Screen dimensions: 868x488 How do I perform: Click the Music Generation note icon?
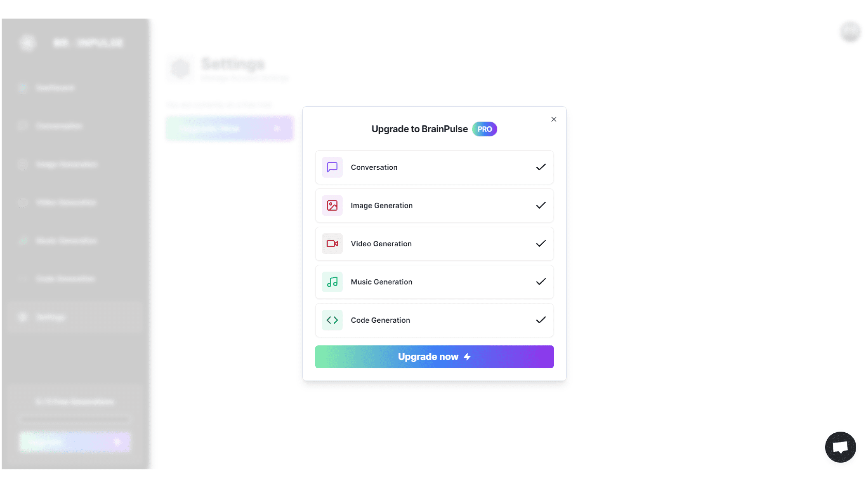pos(332,282)
